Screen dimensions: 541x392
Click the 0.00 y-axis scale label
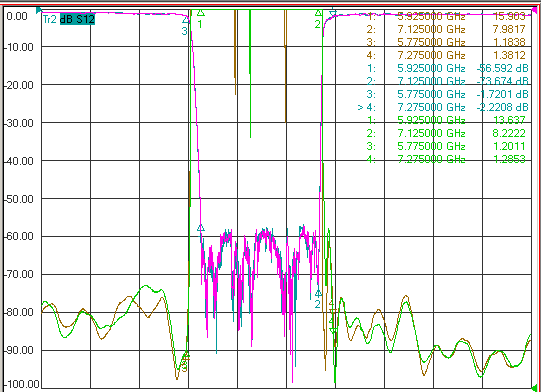point(17,16)
